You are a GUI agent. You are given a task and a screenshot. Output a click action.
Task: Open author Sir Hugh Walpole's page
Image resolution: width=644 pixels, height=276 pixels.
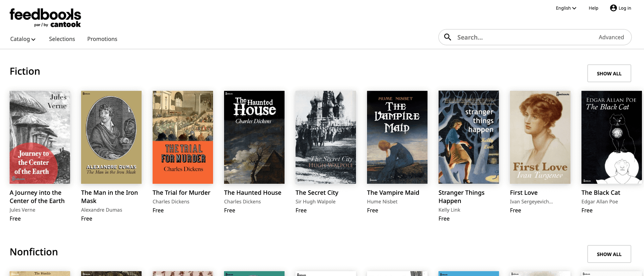[x=315, y=202]
